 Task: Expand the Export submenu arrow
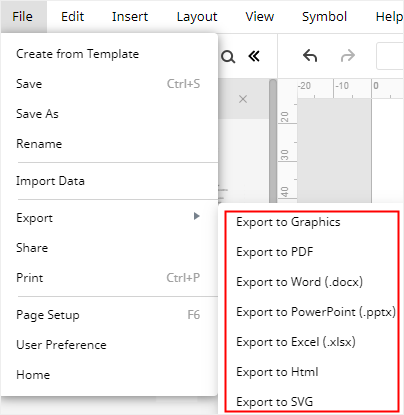click(x=197, y=216)
